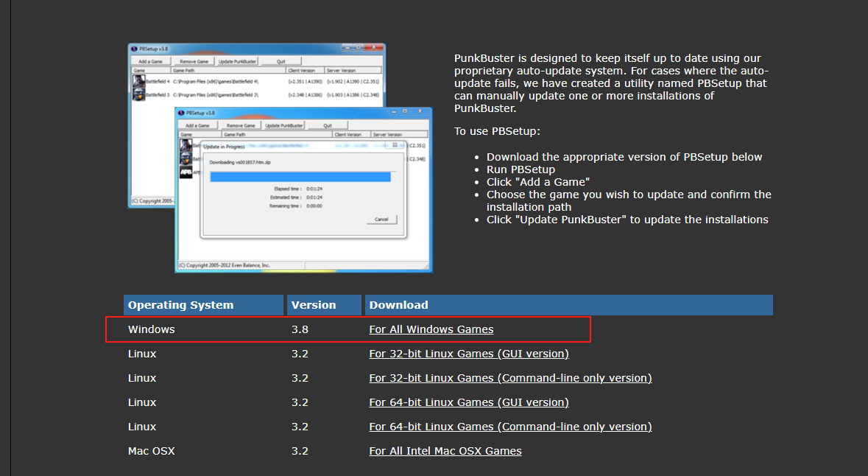Viewport: 868px width, 476px height.
Task: Open For 32-bit Linux Games (Command-line only version) link
Action: point(510,378)
